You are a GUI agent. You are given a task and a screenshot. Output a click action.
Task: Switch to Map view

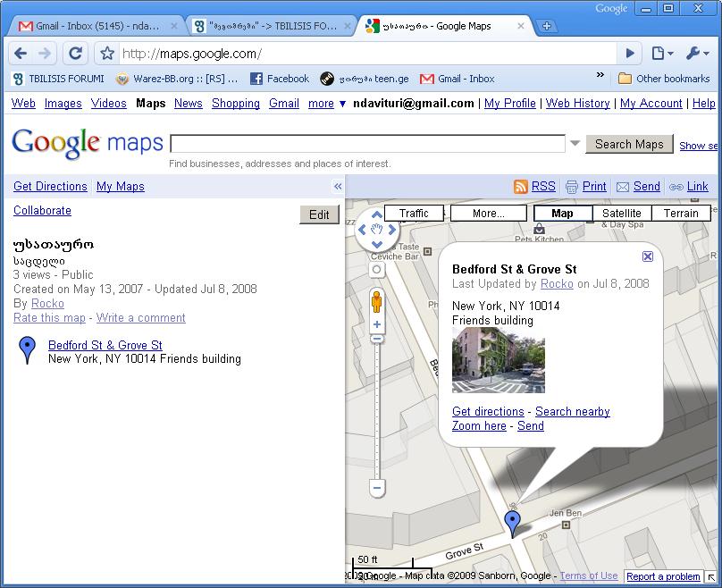[x=563, y=214]
